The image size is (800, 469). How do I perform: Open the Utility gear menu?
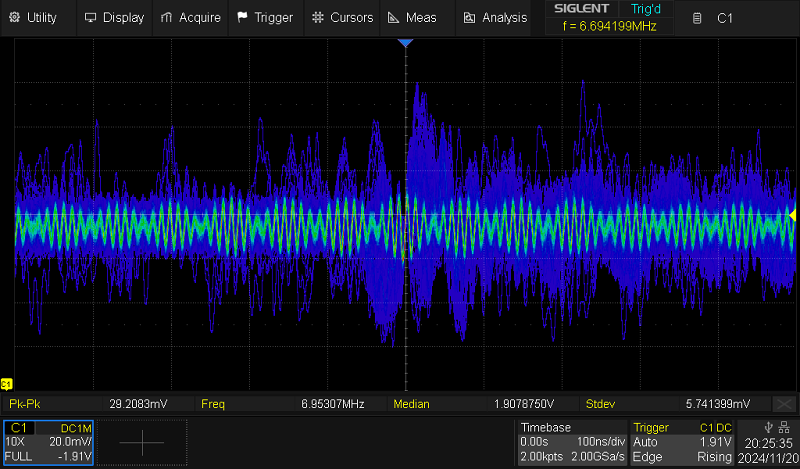pyautogui.click(x=33, y=17)
